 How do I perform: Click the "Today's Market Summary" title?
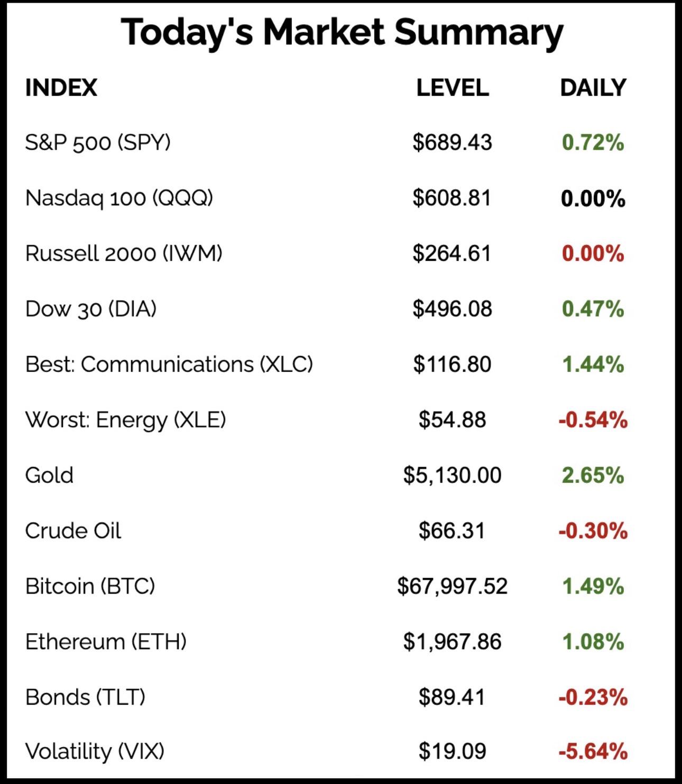342,33
